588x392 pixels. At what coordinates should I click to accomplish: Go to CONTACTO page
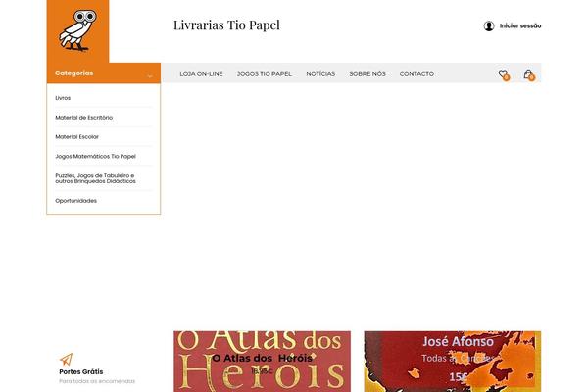416,73
